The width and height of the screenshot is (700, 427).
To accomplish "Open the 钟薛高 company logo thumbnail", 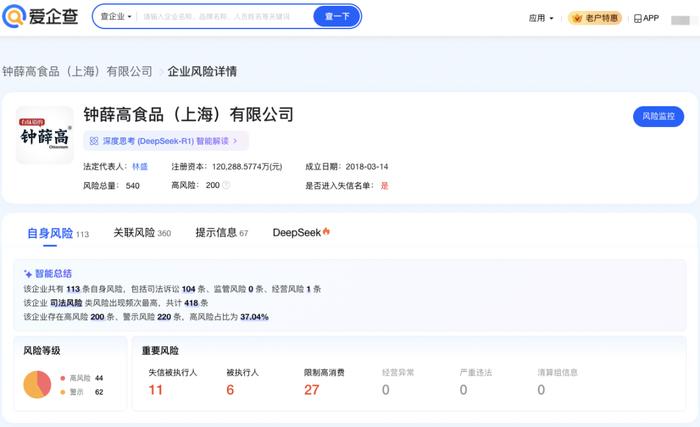I will click(x=45, y=135).
